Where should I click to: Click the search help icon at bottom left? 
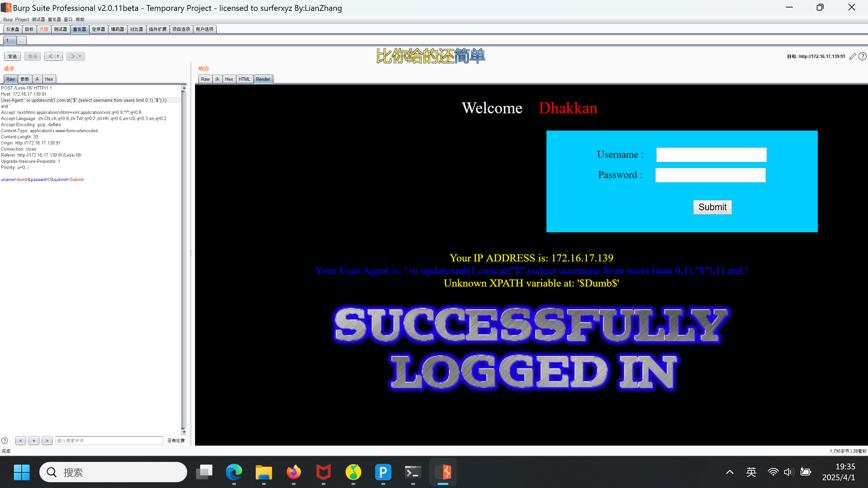[x=5, y=441]
